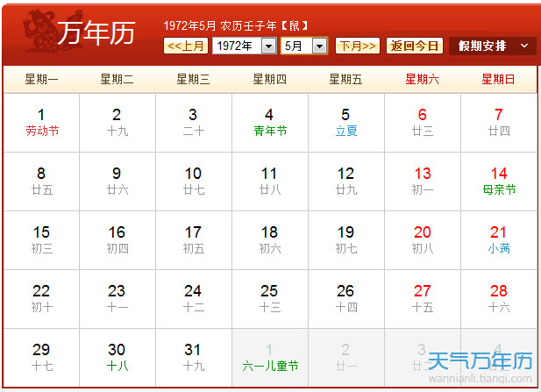
Task: Select May 16 初四 cell
Action: (x=117, y=240)
